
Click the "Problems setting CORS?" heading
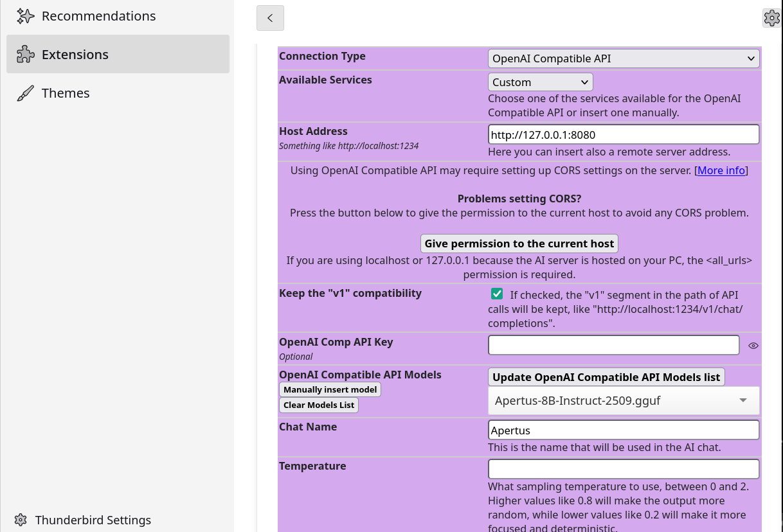click(519, 199)
